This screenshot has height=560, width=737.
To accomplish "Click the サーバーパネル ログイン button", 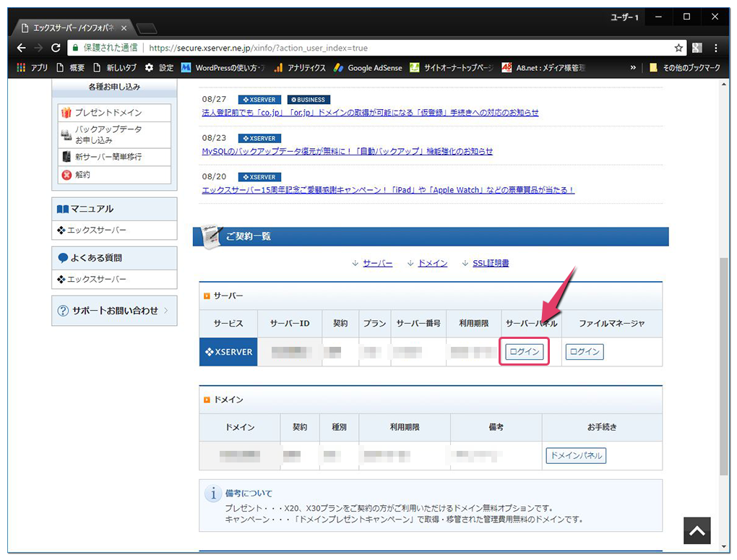I will (524, 352).
